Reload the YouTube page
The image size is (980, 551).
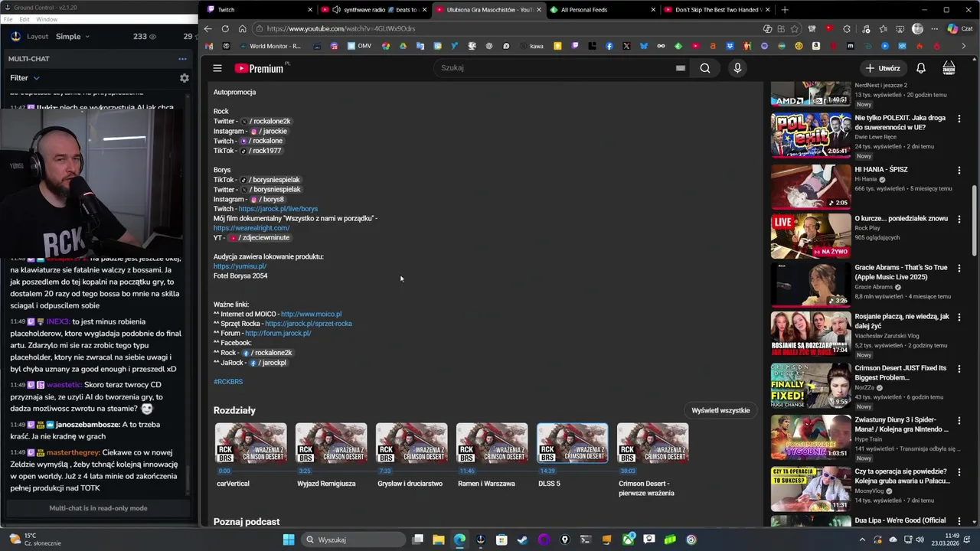pos(225,29)
